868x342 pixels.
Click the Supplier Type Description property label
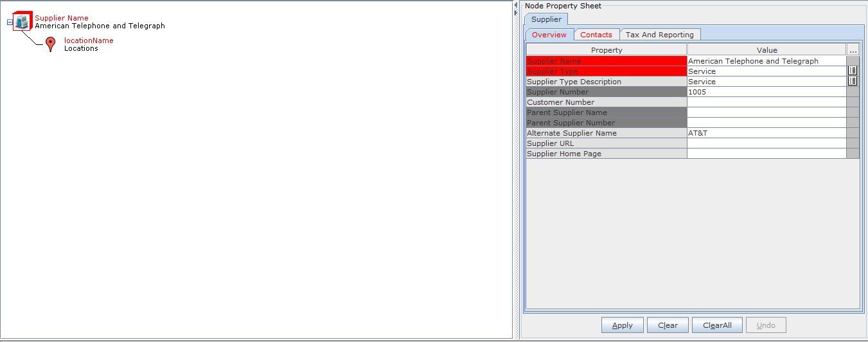607,82
